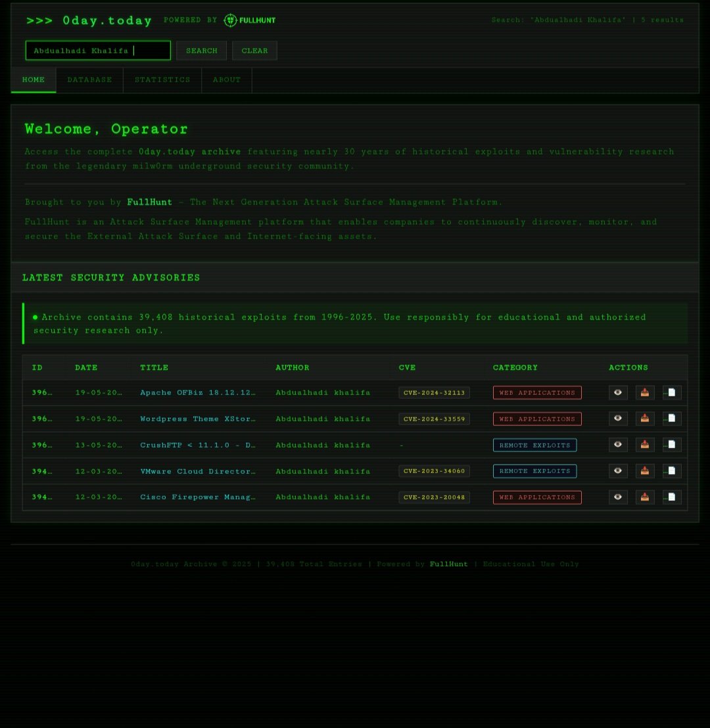Click the CVE-2024-33559 badge
The width and height of the screenshot is (710, 728).
pyautogui.click(x=434, y=419)
